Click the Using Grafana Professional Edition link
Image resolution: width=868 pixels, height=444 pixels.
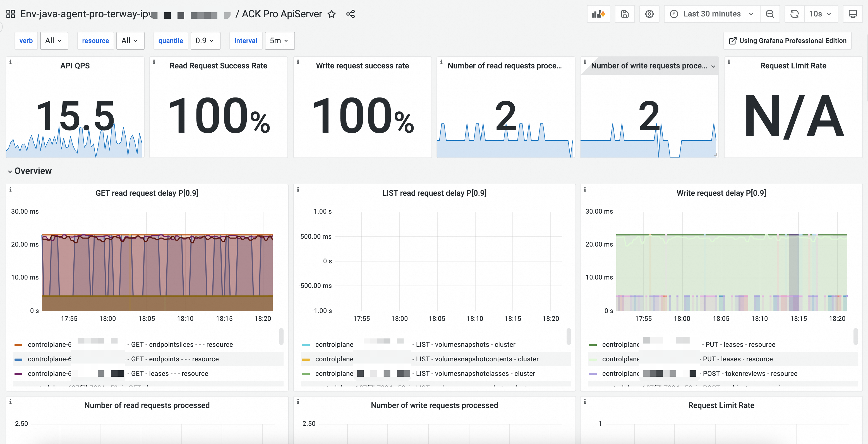tap(787, 40)
